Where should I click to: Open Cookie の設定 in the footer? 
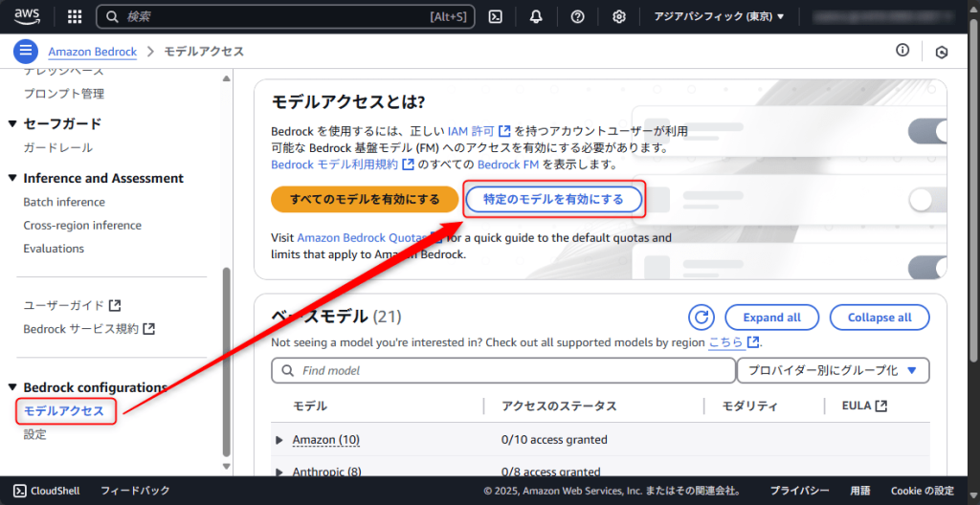click(x=923, y=491)
